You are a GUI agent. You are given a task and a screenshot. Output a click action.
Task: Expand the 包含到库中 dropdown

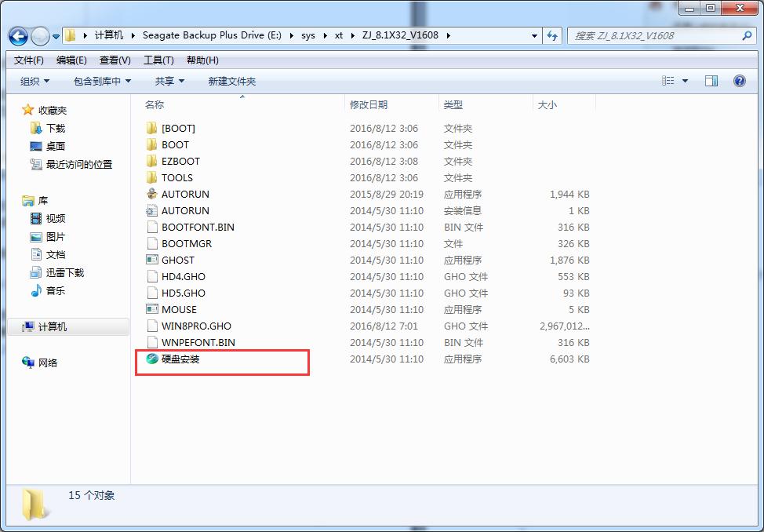point(102,81)
